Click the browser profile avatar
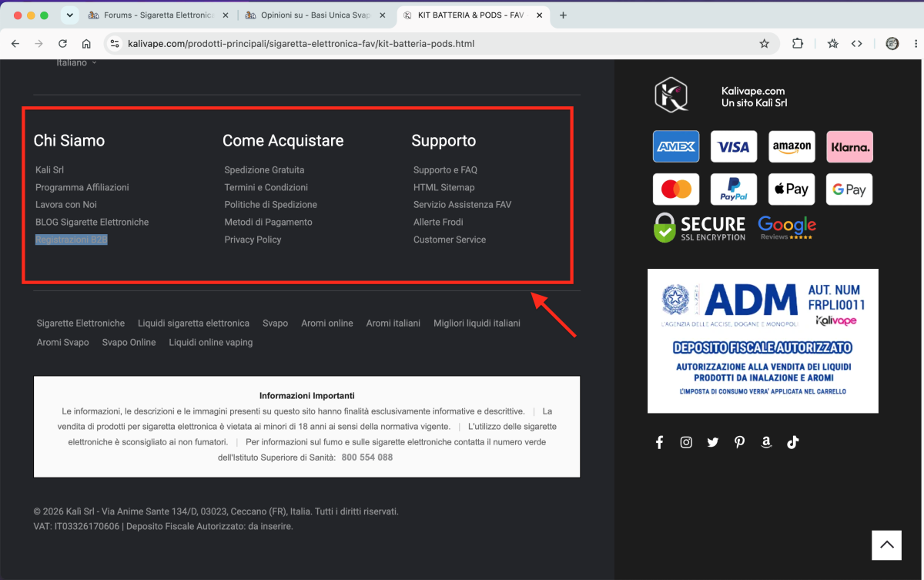924x580 pixels. click(892, 44)
